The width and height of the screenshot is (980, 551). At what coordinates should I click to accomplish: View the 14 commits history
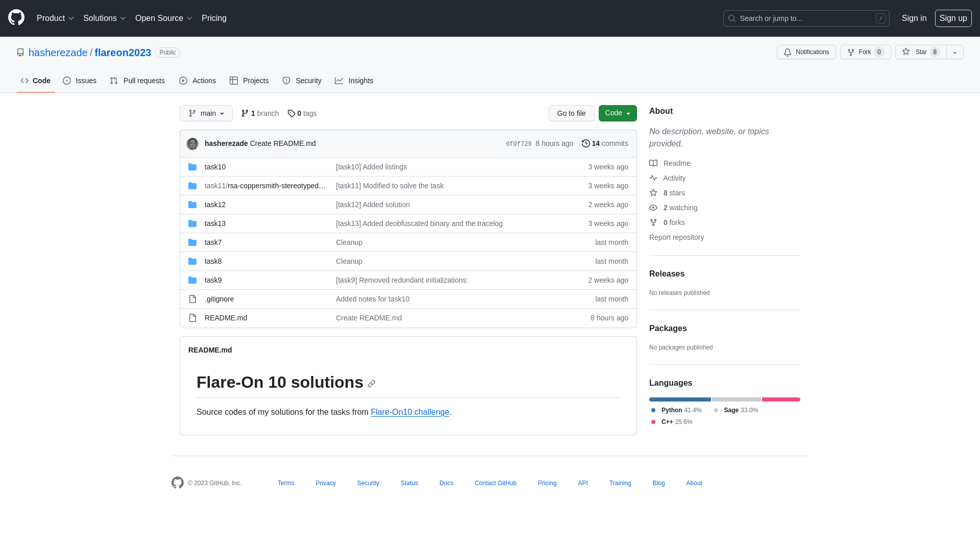coord(605,143)
